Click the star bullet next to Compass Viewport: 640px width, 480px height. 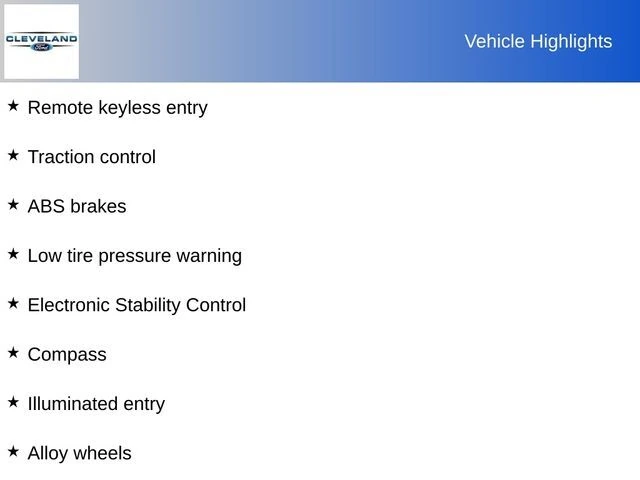[13, 352]
